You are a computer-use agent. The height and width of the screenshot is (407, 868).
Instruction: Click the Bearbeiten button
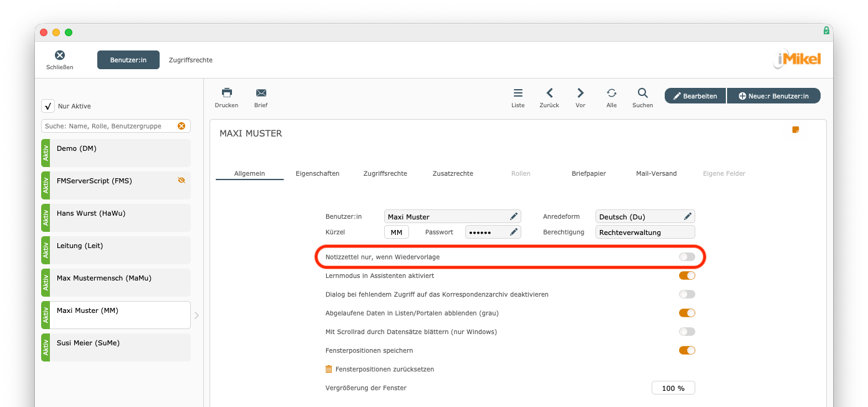click(695, 96)
